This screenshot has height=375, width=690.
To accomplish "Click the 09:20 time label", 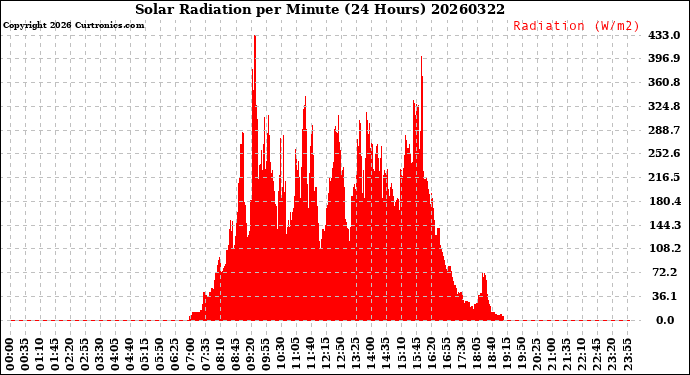I will pos(250,355).
